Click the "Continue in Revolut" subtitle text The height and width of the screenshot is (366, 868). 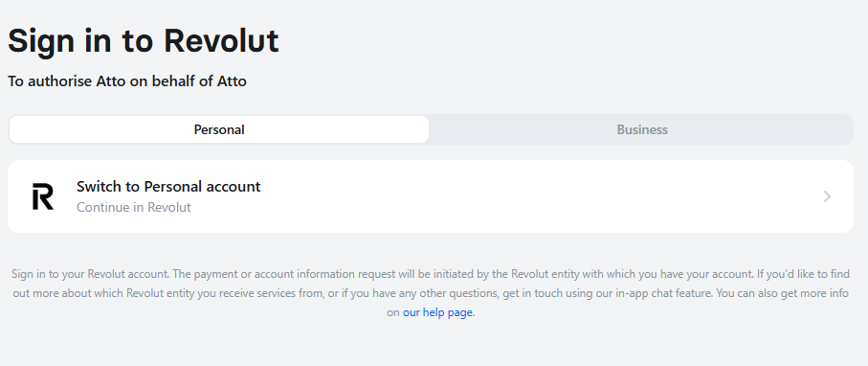(x=133, y=207)
